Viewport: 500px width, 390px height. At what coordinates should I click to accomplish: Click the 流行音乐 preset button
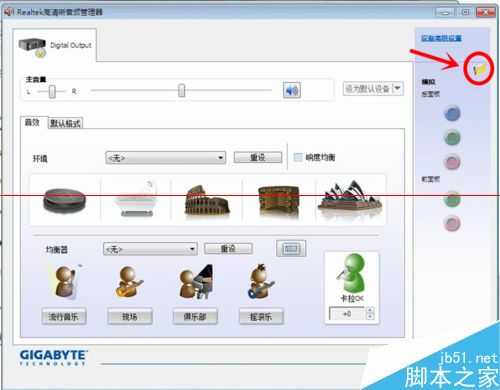point(64,316)
